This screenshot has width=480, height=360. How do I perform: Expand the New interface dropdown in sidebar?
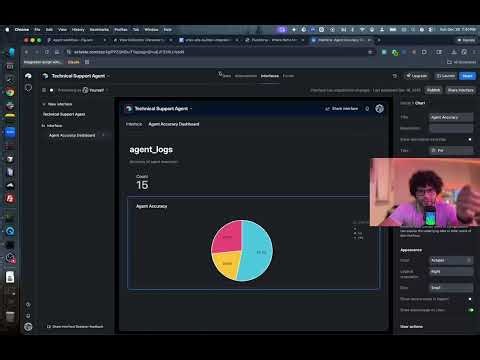coord(57,104)
